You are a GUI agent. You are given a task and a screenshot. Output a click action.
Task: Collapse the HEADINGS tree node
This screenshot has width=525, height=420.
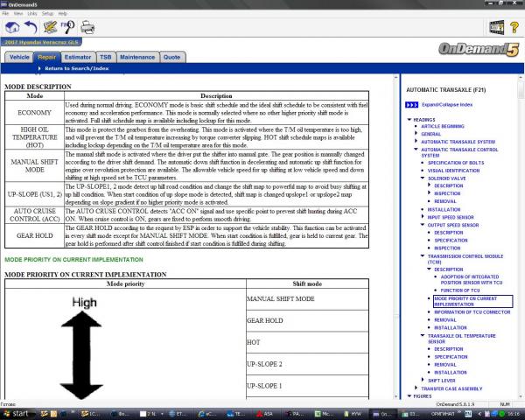(x=409, y=120)
